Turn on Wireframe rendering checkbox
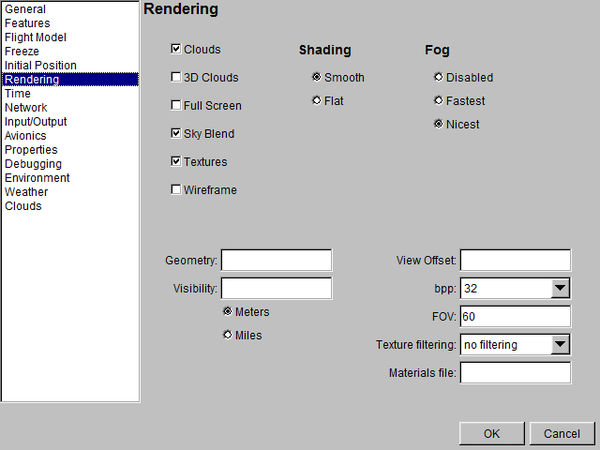Image resolution: width=600 pixels, height=450 pixels. coord(176,189)
